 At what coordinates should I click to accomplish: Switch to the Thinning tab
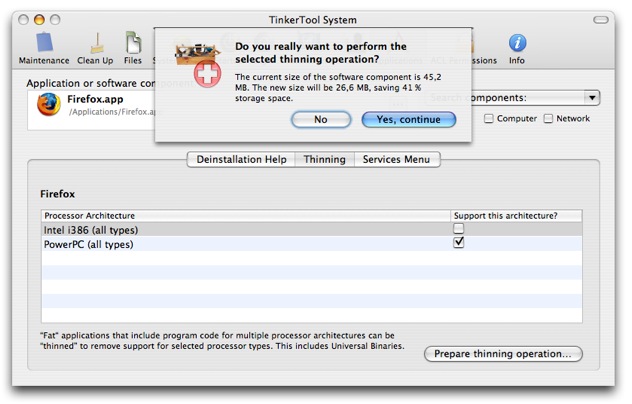pos(324,160)
